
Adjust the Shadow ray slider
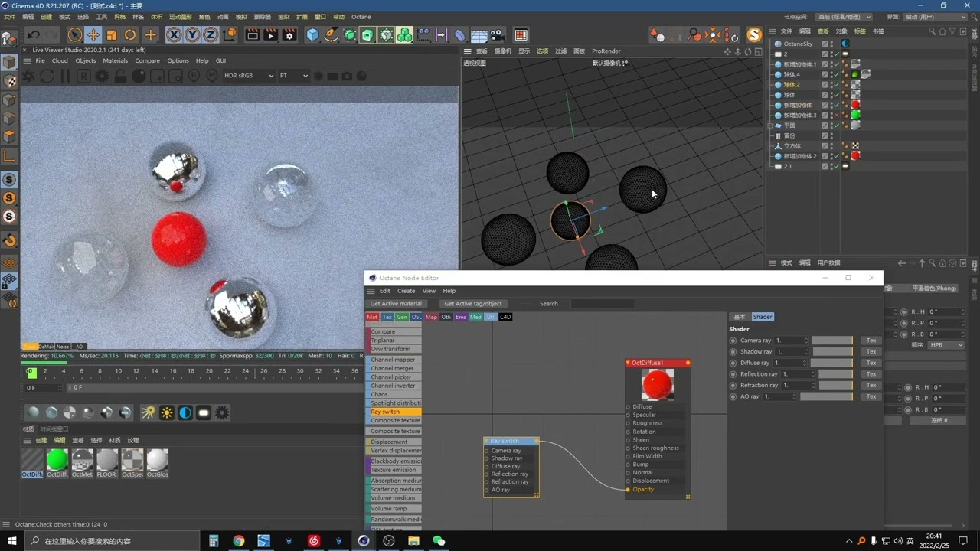832,351
